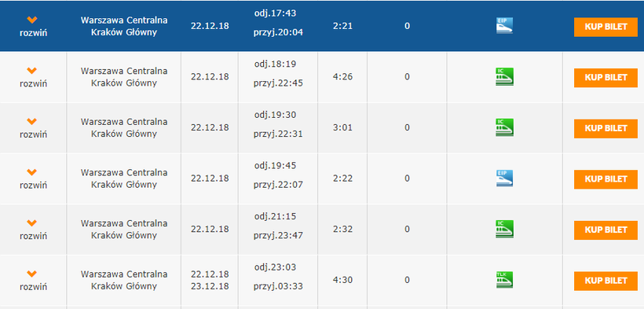Click the IC train icon for 21:15 departure

pos(504,229)
